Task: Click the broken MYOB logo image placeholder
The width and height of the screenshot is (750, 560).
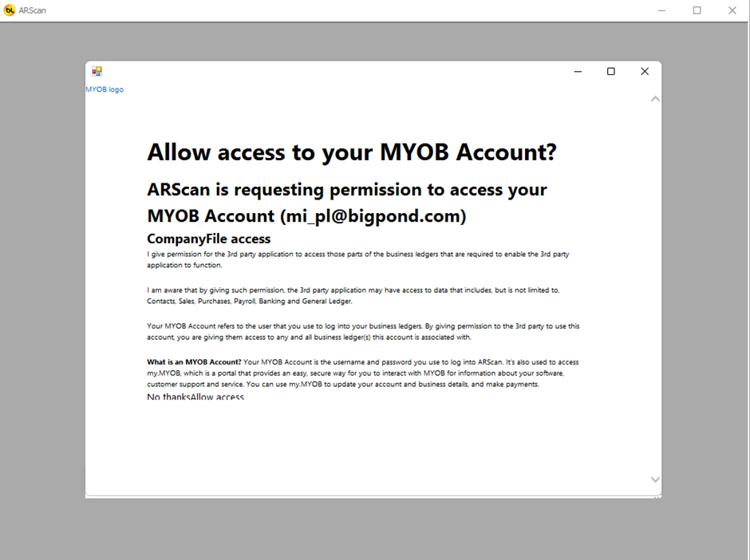Action: (x=97, y=71)
